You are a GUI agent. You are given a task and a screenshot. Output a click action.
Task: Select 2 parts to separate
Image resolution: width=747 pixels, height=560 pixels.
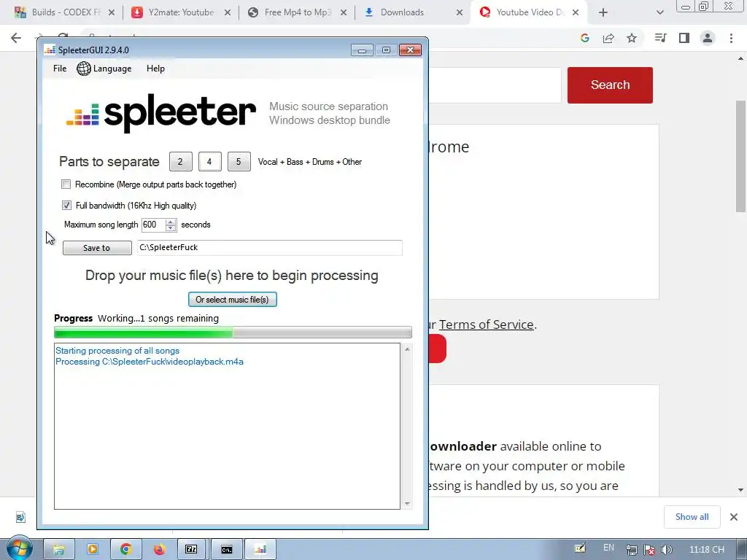click(181, 162)
